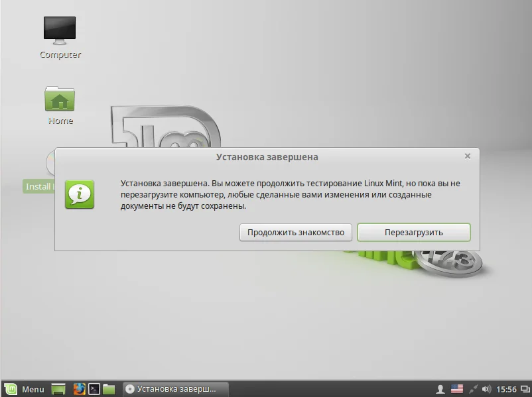The width and height of the screenshot is (532, 397).
Task: Open the file manager panel launcher
Action: [x=109, y=389]
